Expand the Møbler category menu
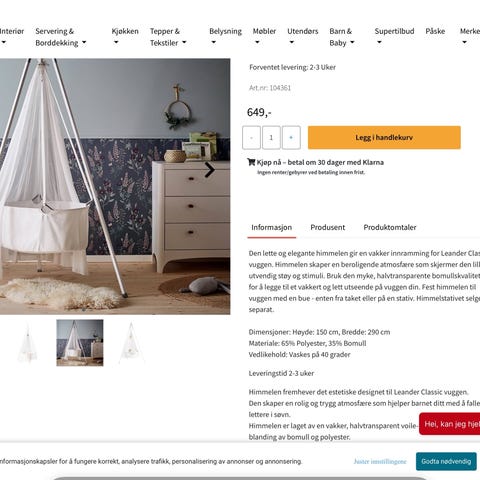Viewport: 480px width, 480px height. click(x=264, y=36)
